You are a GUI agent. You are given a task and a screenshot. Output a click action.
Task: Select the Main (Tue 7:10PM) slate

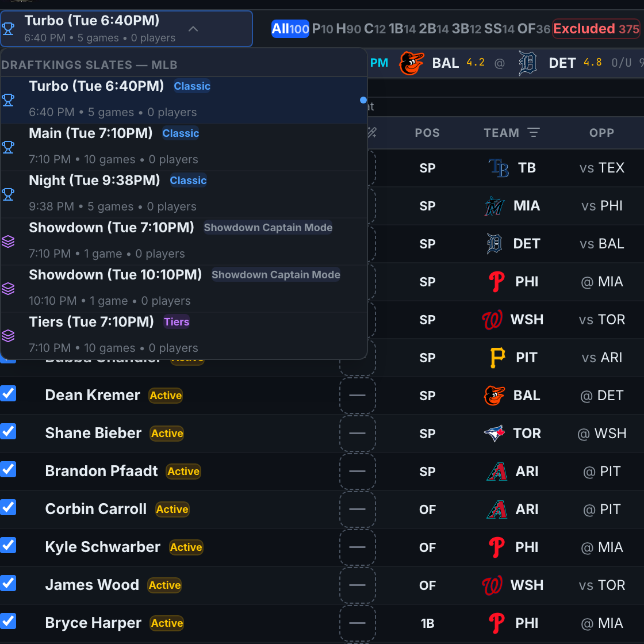point(183,147)
